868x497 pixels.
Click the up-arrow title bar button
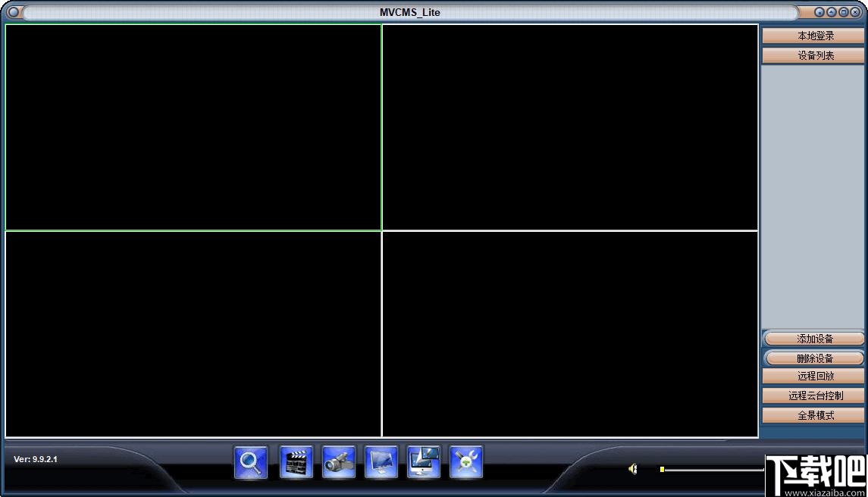click(832, 12)
